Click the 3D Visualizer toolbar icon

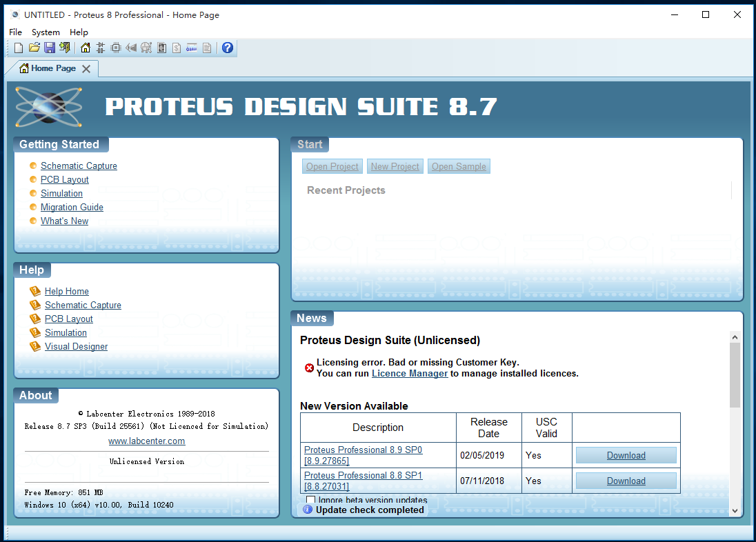tap(131, 48)
